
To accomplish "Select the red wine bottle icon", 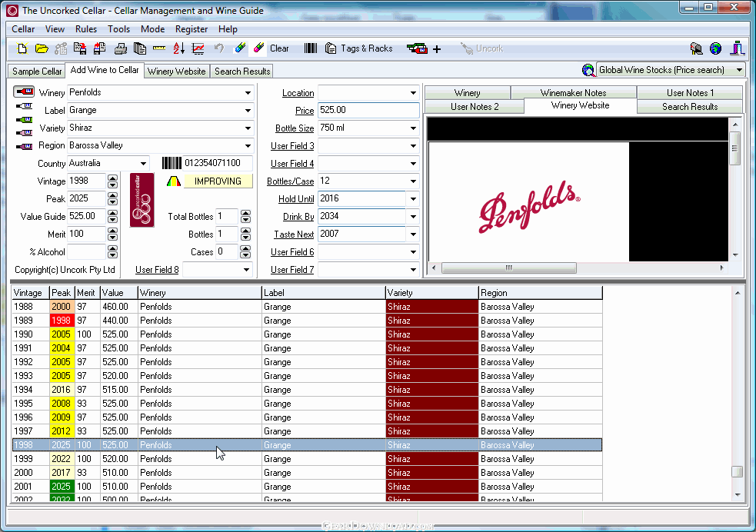I will pyautogui.click(x=24, y=91).
